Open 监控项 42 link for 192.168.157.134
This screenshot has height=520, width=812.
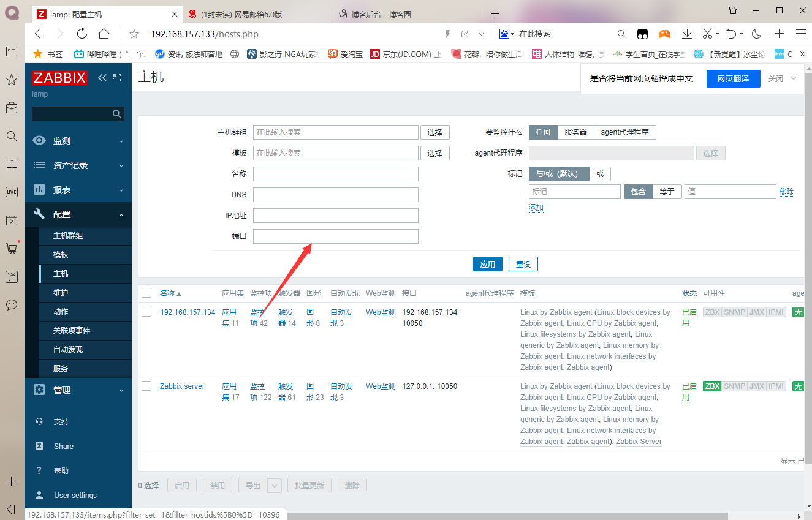(x=259, y=317)
